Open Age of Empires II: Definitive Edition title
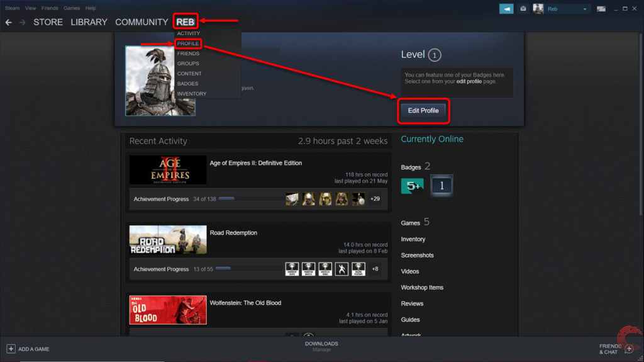This screenshot has width=644, height=362. [x=256, y=163]
